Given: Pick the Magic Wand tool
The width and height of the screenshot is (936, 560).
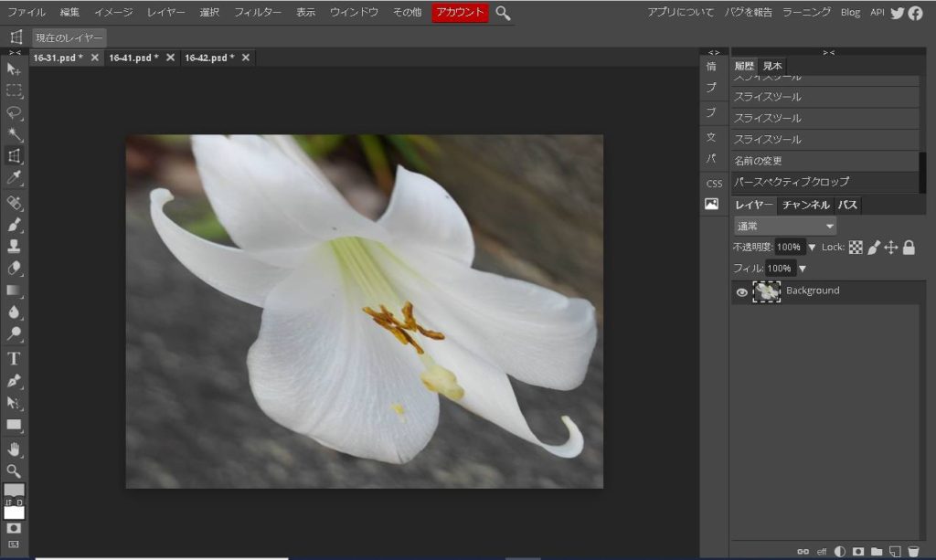Looking at the screenshot, I should coord(14,135).
